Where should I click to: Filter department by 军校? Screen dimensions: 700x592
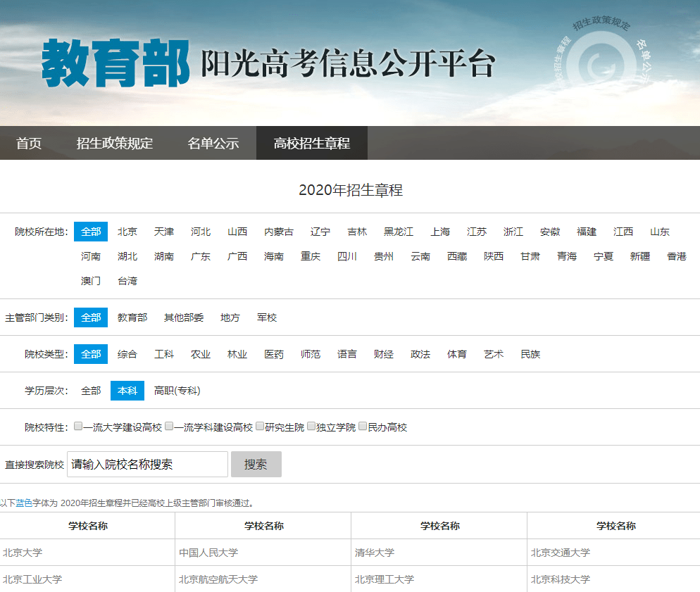[x=266, y=317]
